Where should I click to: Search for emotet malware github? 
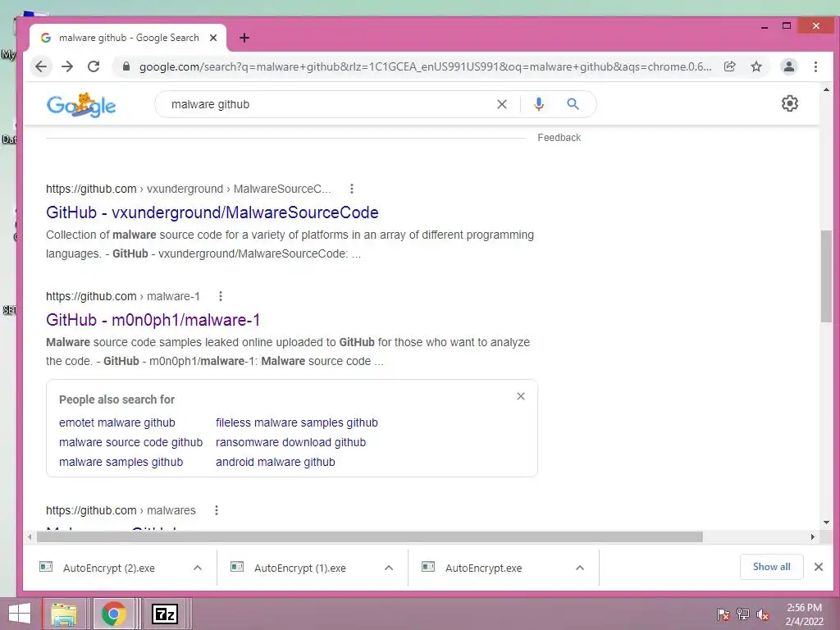click(116, 422)
